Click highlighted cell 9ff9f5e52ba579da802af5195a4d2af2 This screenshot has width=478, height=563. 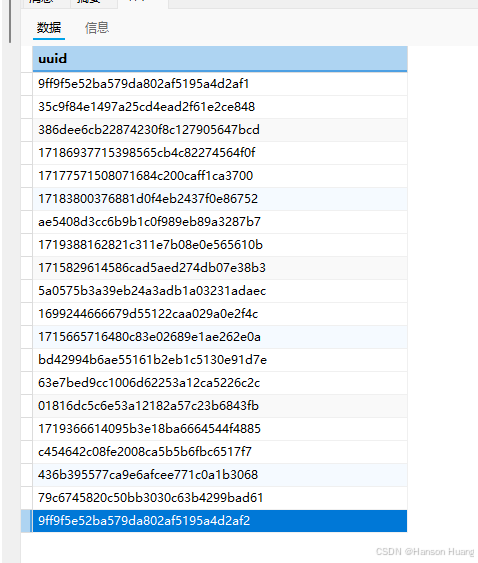(x=220, y=521)
